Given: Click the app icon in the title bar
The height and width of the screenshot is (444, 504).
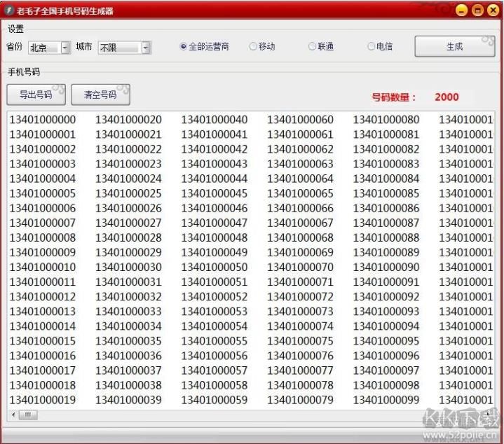Looking at the screenshot, I should pyautogui.click(x=9, y=11).
